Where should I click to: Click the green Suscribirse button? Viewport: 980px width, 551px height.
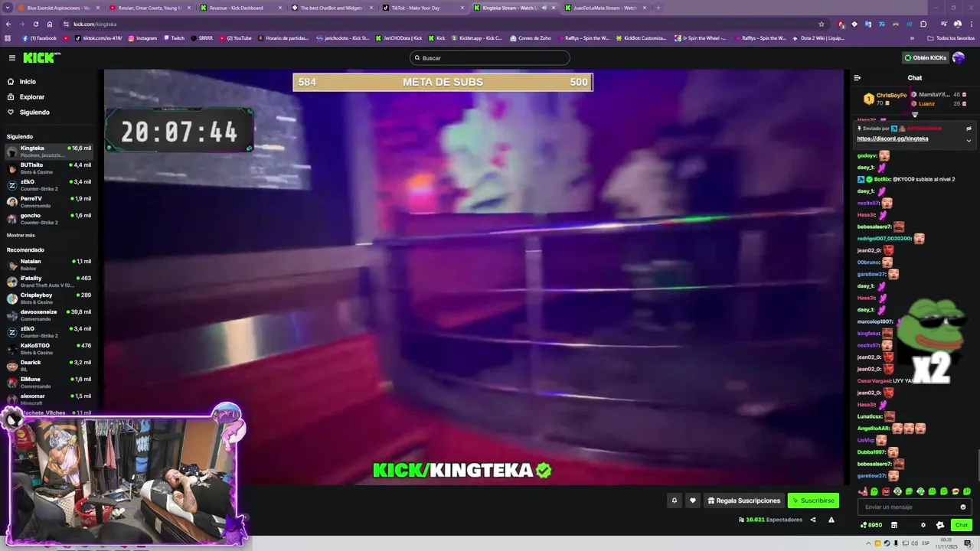813,500
